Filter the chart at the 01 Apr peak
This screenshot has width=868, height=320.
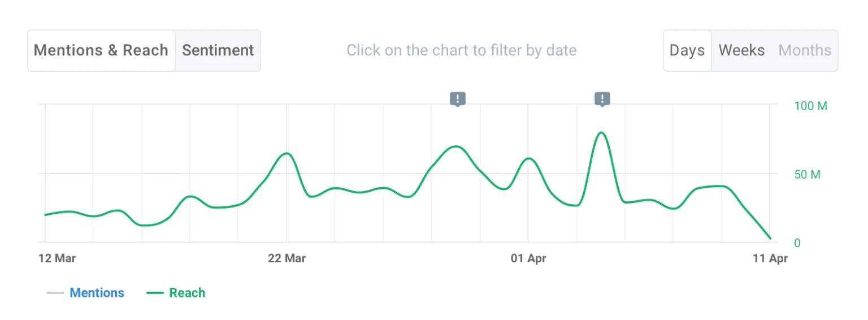pos(528,158)
